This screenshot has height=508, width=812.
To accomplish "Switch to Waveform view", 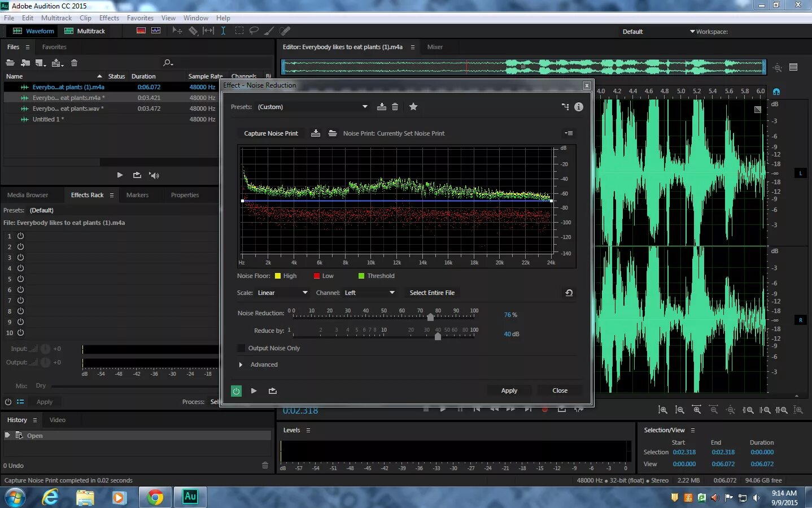I will pos(33,31).
